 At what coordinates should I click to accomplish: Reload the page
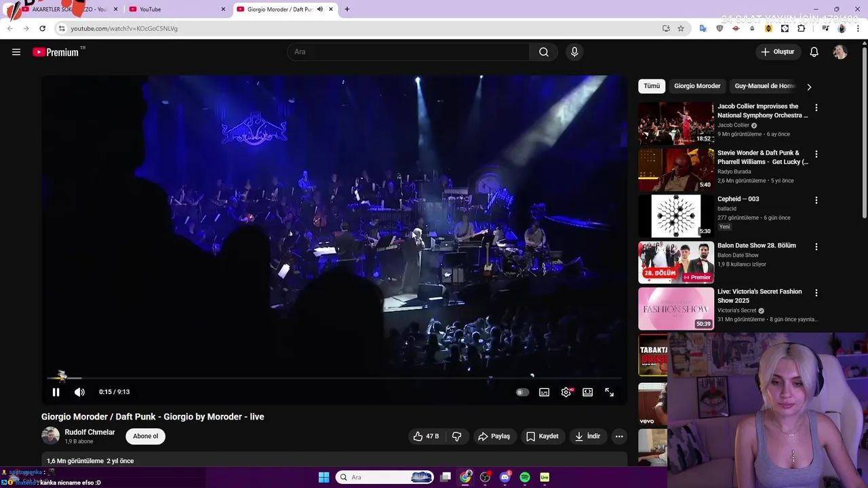42,28
